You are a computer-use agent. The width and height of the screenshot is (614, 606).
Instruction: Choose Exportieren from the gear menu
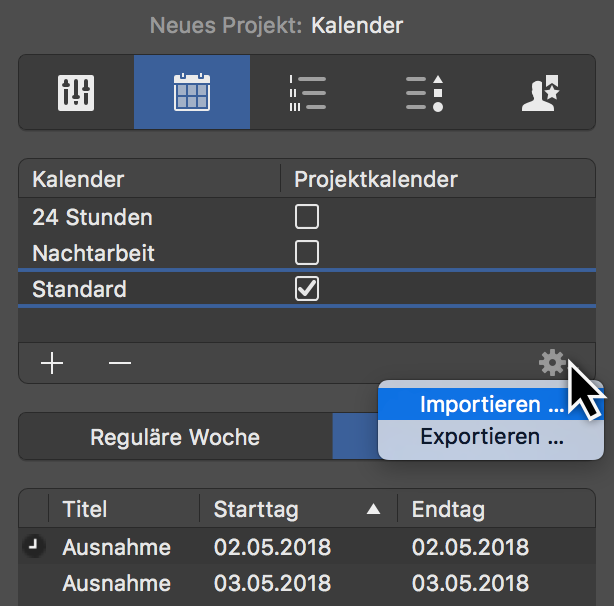pos(491,437)
